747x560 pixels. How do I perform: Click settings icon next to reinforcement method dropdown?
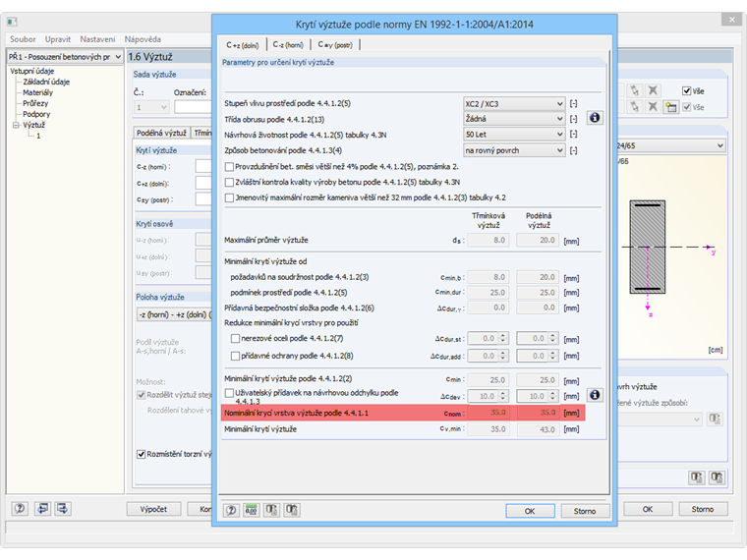click(x=715, y=420)
